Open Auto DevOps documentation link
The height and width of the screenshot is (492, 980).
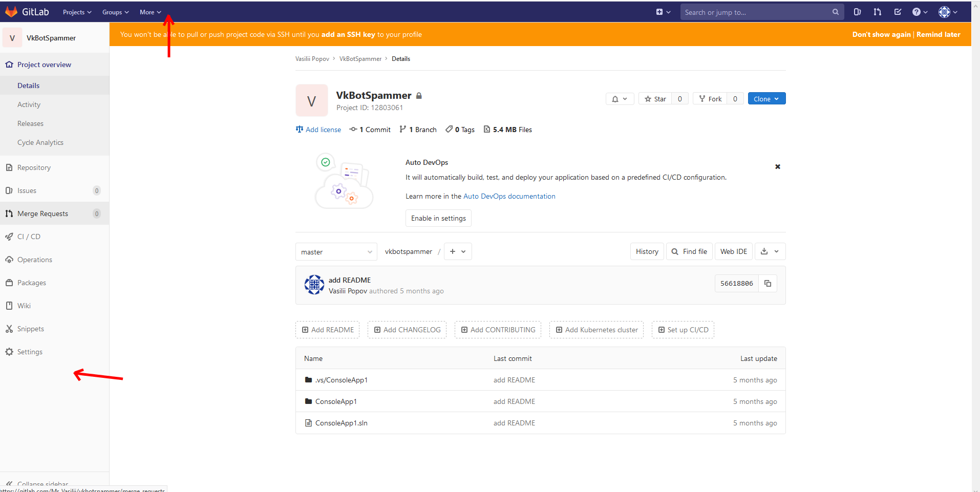(509, 196)
